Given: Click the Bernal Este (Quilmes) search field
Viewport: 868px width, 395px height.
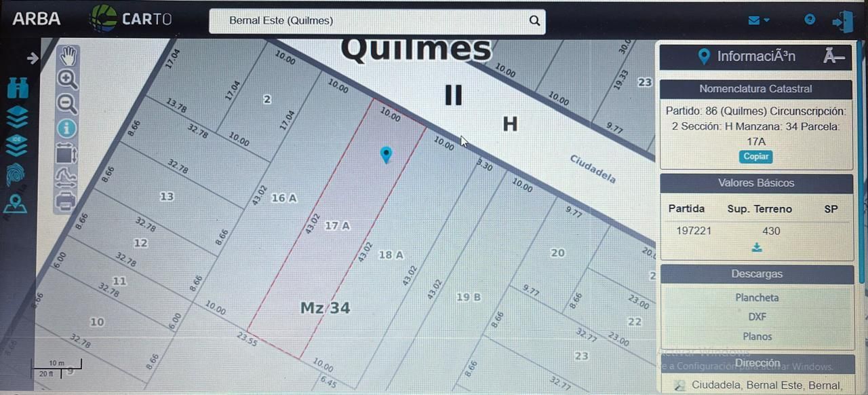Looking at the screenshot, I should (377, 21).
